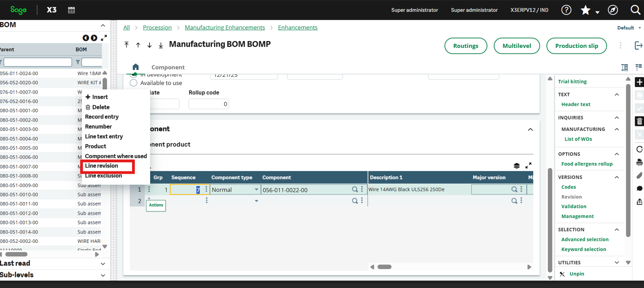Screen dimensions: 644x288
Task: Open the List of WOs link
Action: click(x=578, y=139)
